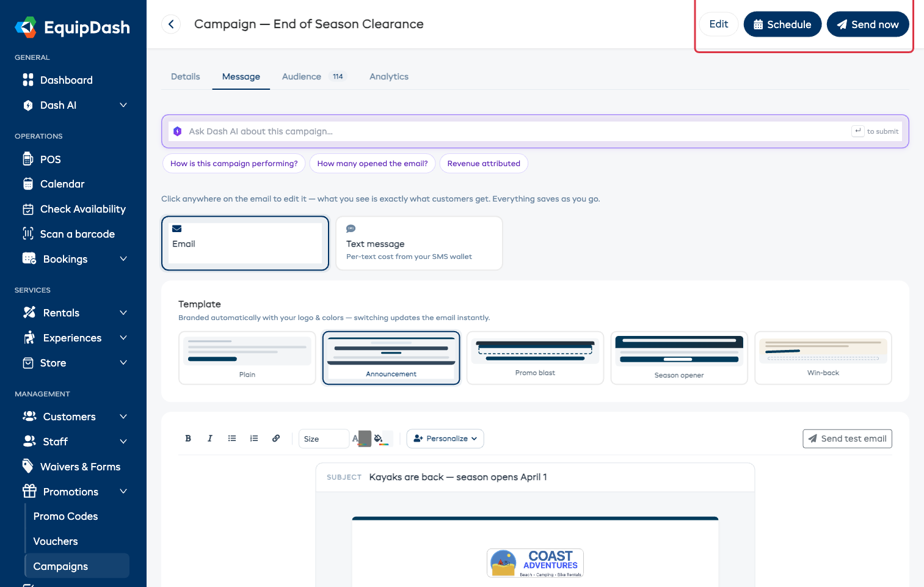This screenshot has height=587, width=924.
Task: Insert a numbered list
Action: tap(254, 439)
